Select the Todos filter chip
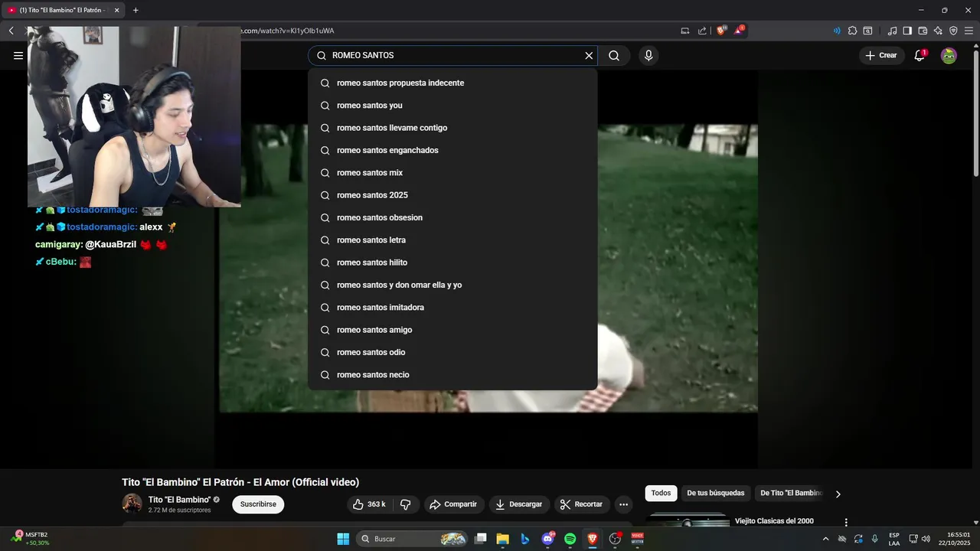The width and height of the screenshot is (980, 551). pyautogui.click(x=661, y=493)
